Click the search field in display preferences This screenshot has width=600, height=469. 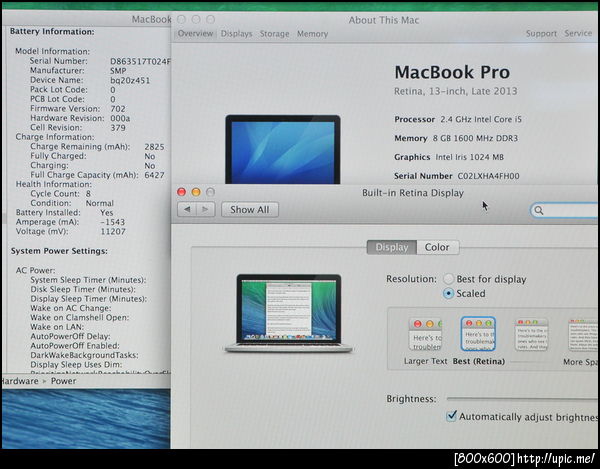[x=564, y=210]
